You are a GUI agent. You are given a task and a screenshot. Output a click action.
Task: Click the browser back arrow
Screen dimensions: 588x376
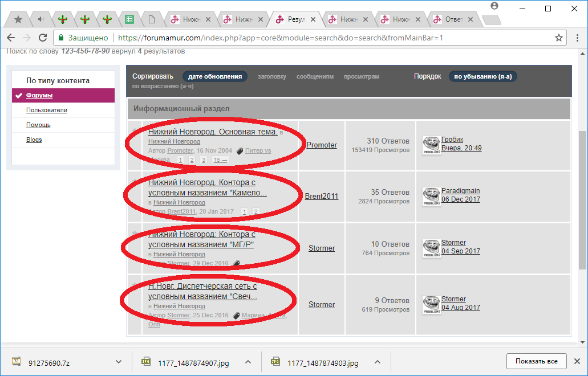11,38
